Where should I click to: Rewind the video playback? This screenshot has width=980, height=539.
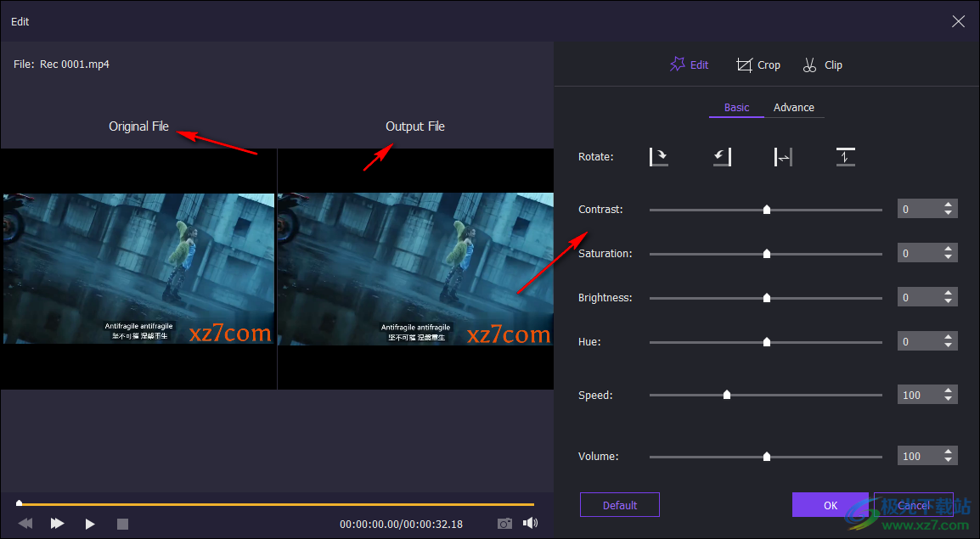[x=25, y=524]
